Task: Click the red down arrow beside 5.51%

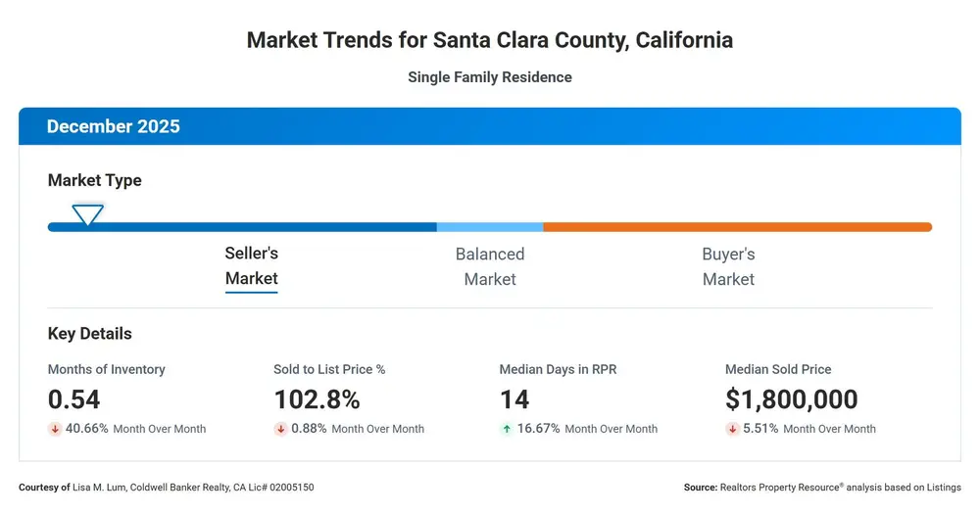Action: pyautogui.click(x=732, y=429)
